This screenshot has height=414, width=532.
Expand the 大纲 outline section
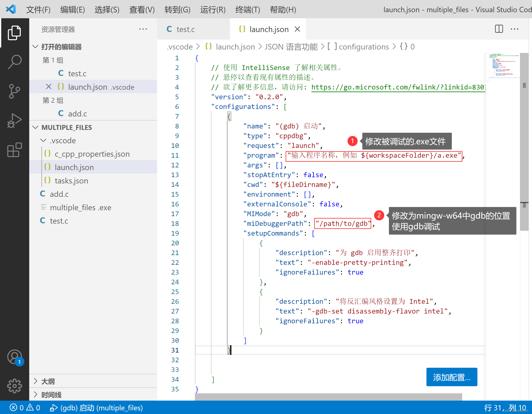click(36, 381)
